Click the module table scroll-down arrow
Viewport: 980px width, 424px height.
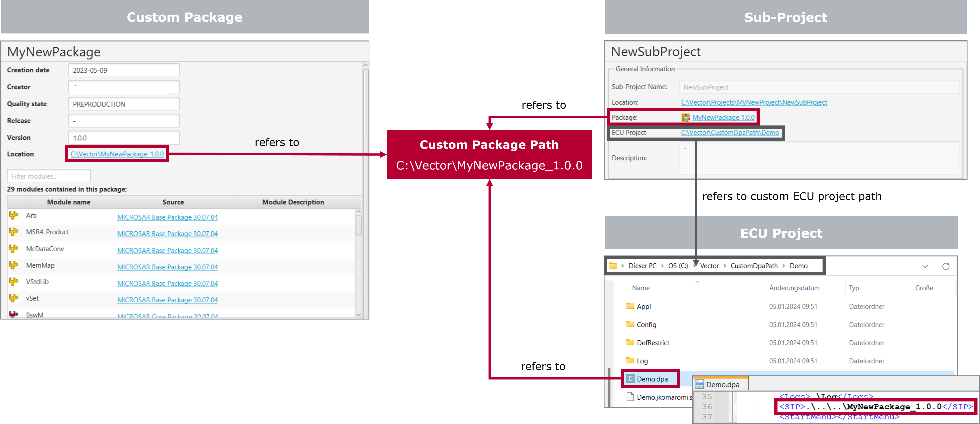point(358,314)
